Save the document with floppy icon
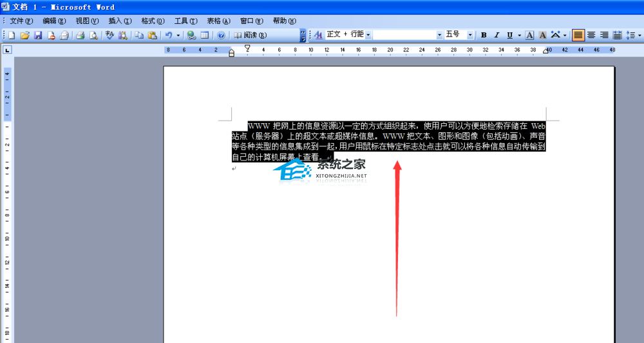 click(38, 35)
